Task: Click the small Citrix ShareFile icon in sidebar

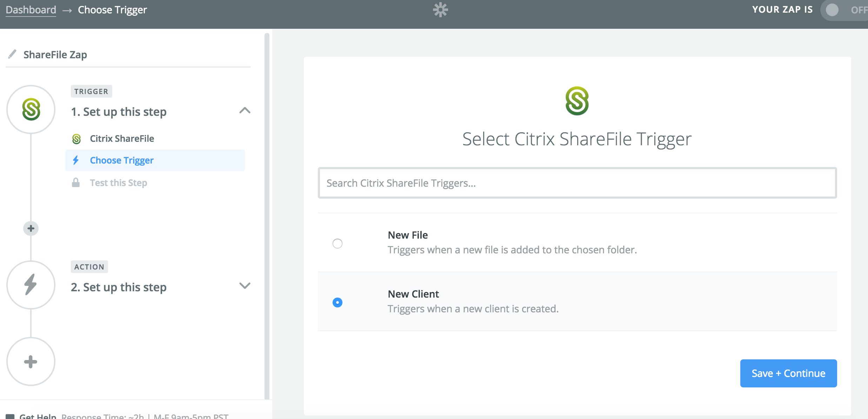Action: pyautogui.click(x=76, y=139)
